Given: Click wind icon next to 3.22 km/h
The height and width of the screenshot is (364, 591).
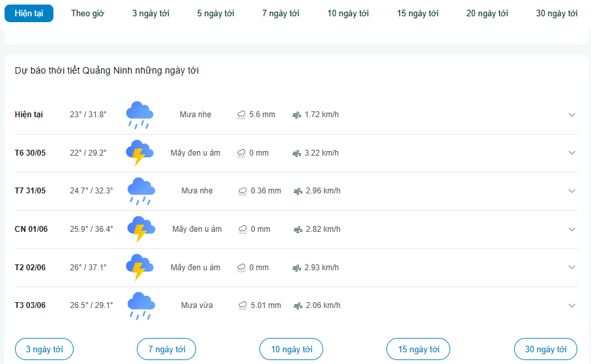Looking at the screenshot, I should pyautogui.click(x=297, y=154).
